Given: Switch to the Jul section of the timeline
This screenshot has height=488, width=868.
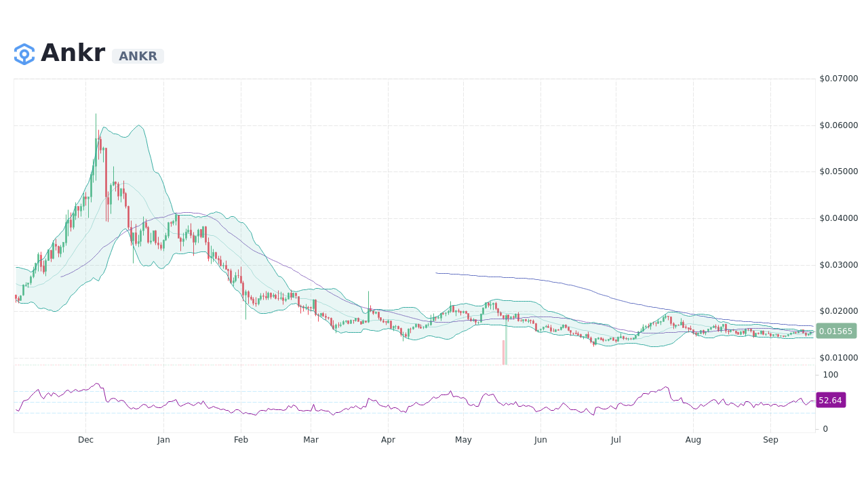Looking at the screenshot, I should click(615, 440).
